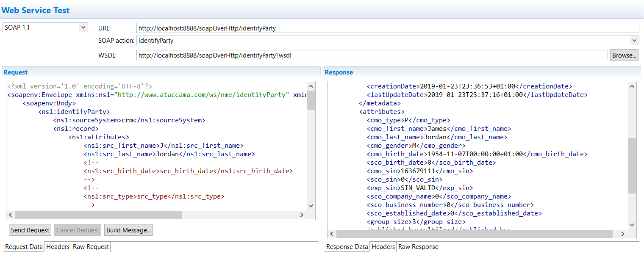The width and height of the screenshot is (644, 254).
Task: Click inside the WSDL input field
Action: point(339,55)
